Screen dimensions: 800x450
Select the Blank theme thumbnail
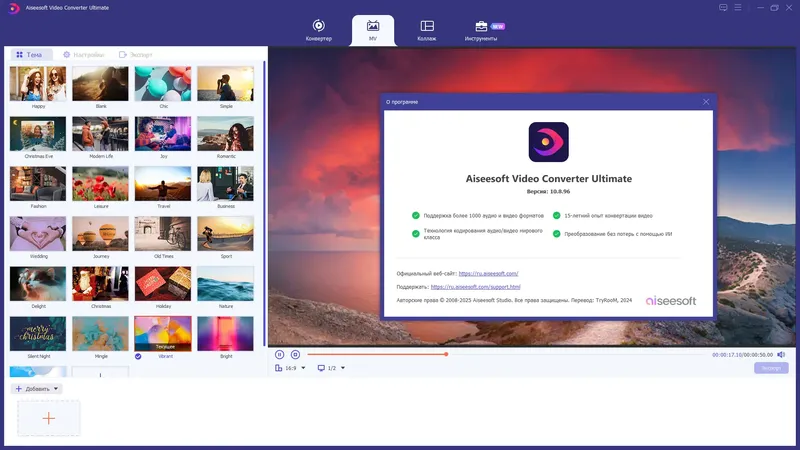[101, 84]
